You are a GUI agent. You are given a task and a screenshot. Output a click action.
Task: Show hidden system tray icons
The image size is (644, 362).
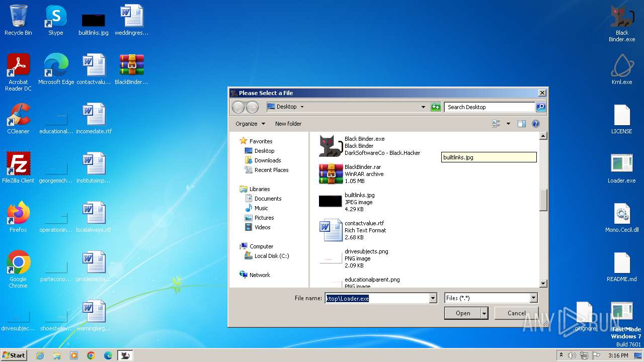(x=561, y=355)
